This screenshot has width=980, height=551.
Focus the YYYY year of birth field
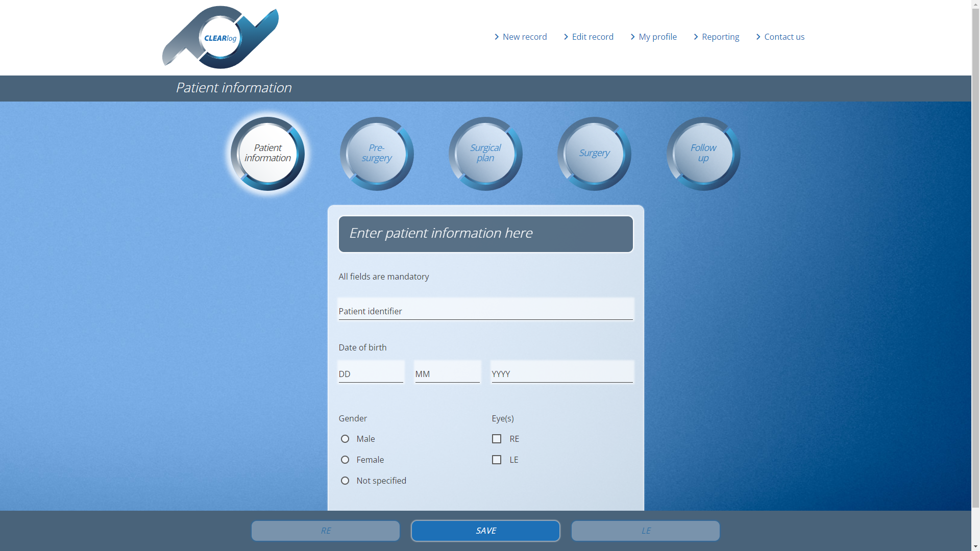(x=562, y=373)
